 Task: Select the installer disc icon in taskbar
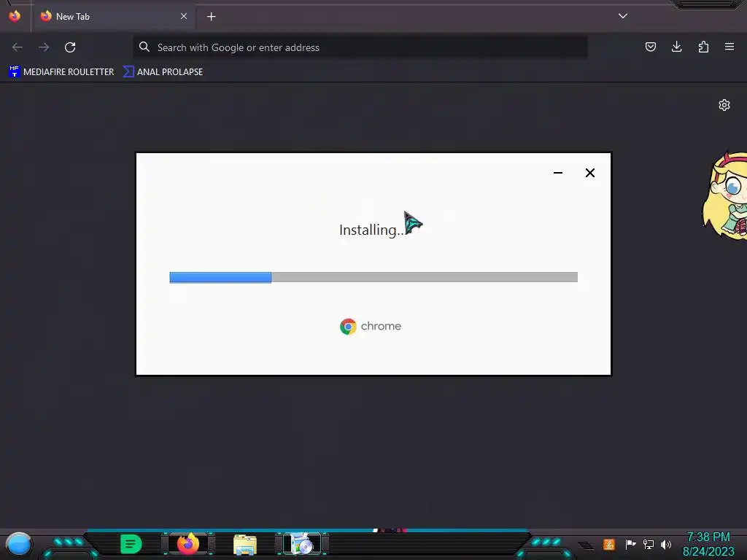pos(302,544)
